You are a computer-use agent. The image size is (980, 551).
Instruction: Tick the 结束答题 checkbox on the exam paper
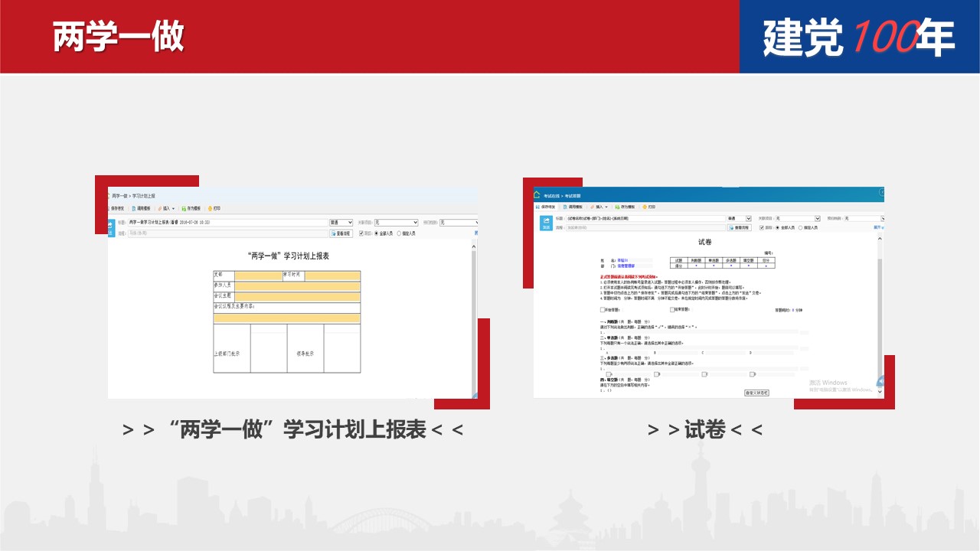pyautogui.click(x=672, y=310)
